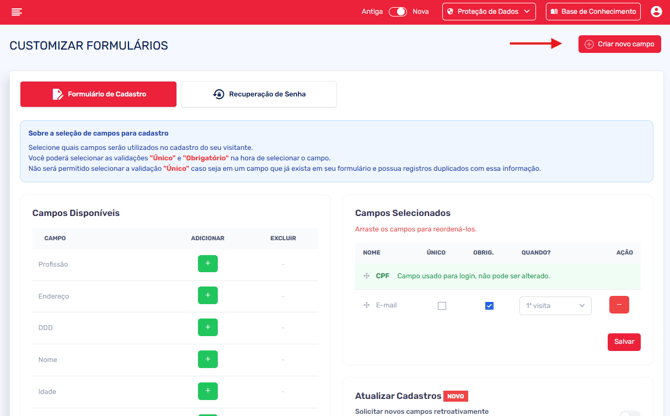
Task: Click the Criar novo campo button
Action: [x=619, y=44]
